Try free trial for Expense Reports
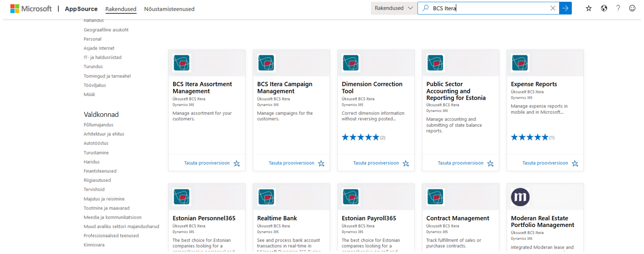This screenshot has width=644, height=254. [x=545, y=163]
